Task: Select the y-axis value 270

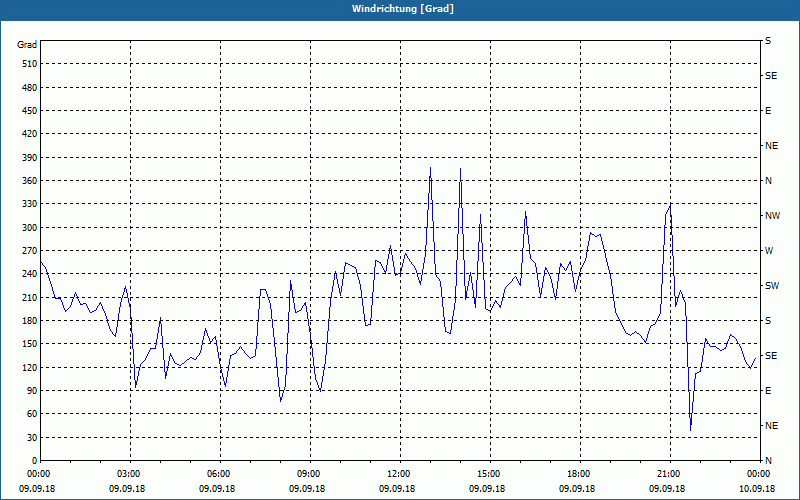Action: point(30,251)
